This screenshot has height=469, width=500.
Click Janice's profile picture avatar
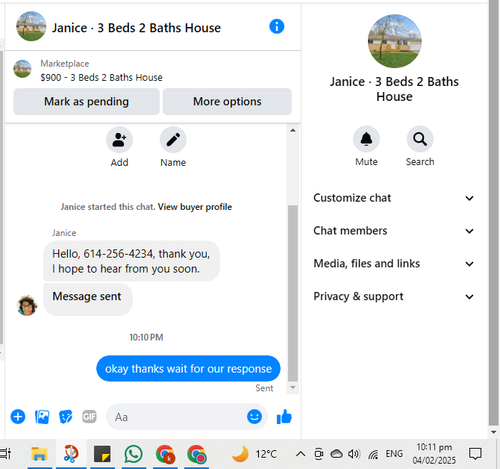[x=27, y=305]
